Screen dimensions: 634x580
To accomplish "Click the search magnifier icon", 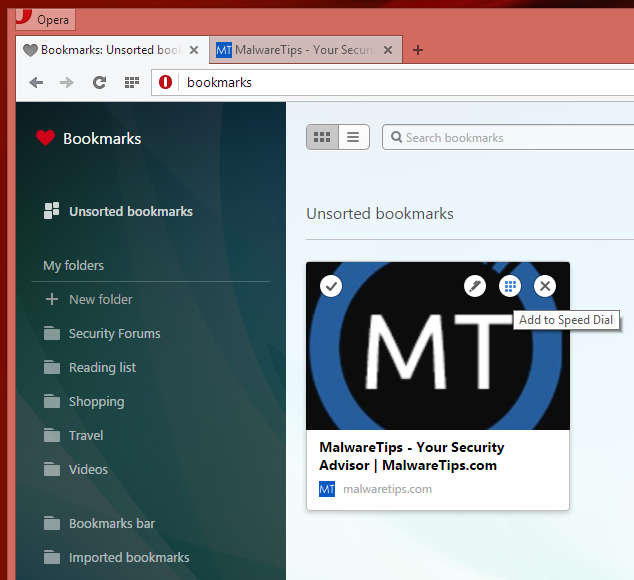I will [396, 138].
